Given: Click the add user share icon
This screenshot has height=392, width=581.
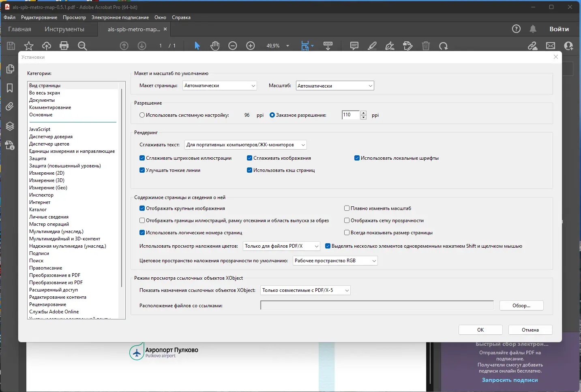Looking at the screenshot, I should tap(568, 46).
